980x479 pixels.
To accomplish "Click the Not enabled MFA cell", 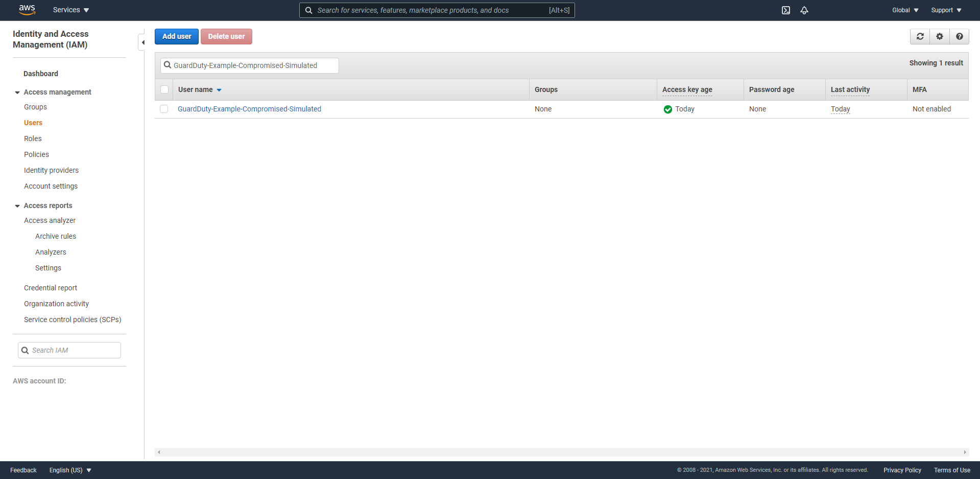I will (931, 109).
